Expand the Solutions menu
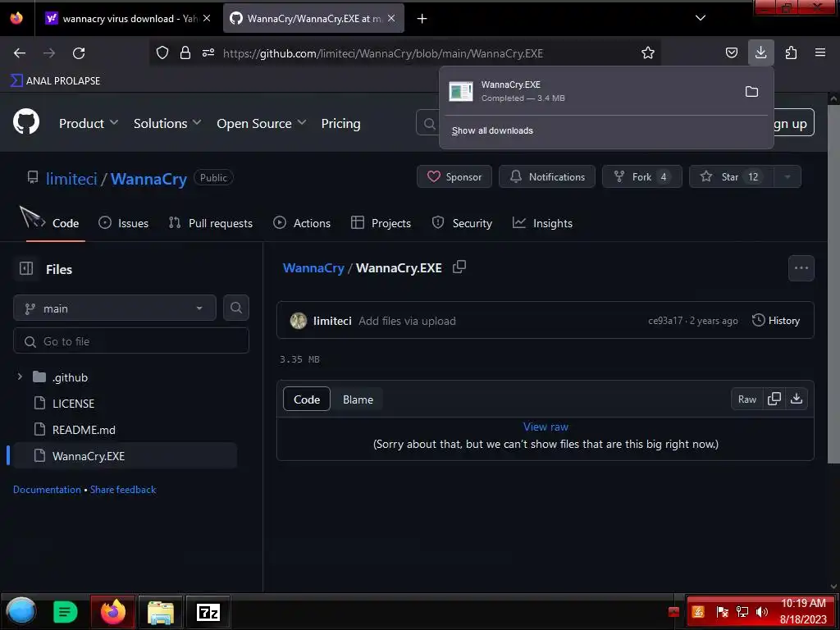 (167, 123)
